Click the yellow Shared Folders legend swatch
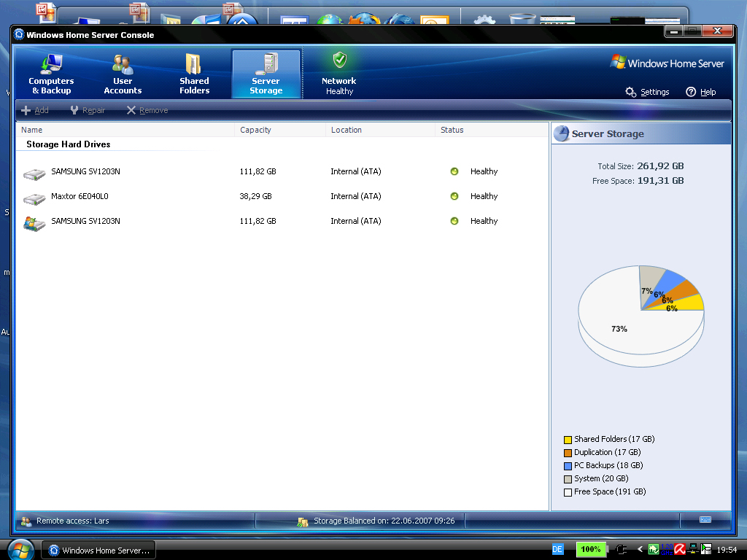This screenshot has width=747, height=560. coord(568,440)
